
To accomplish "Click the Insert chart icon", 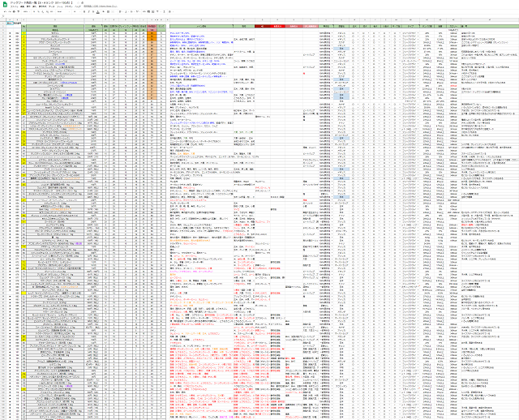I will (x=153, y=11).
